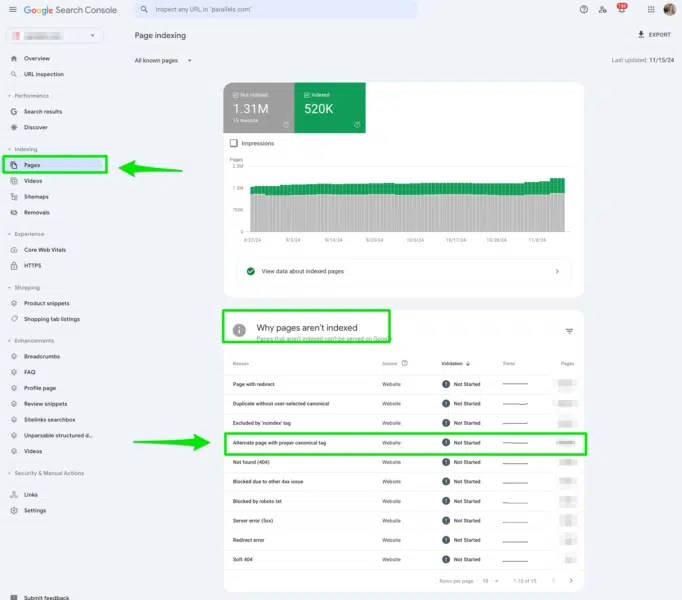The width and height of the screenshot is (682, 600).
Task: Open Excluded by 'noindex' tag row
Action: (404, 423)
